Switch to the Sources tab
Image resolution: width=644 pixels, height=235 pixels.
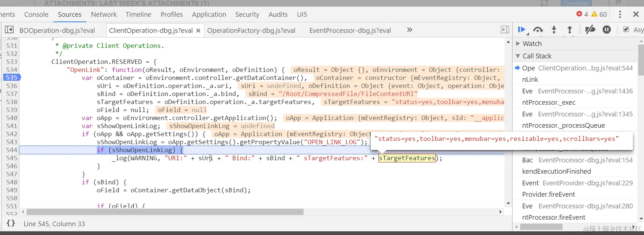[x=69, y=14]
